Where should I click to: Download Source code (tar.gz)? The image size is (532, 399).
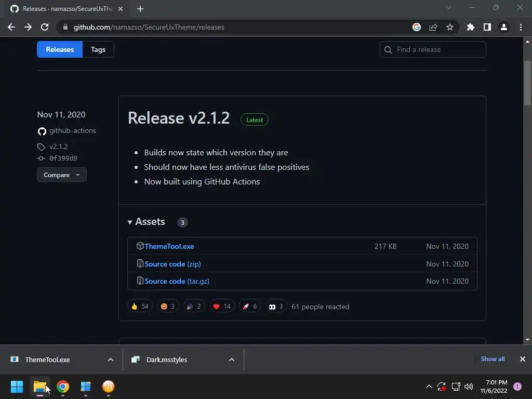[x=177, y=281]
